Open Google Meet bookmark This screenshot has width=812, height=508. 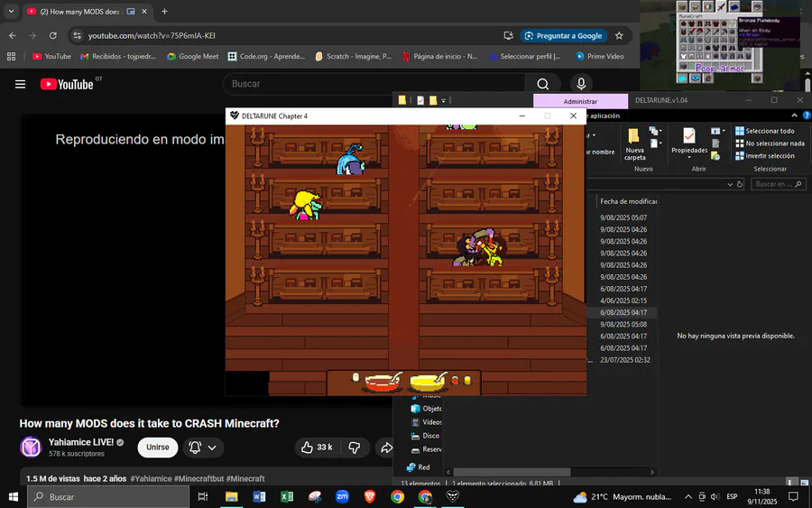pyautogui.click(x=193, y=57)
